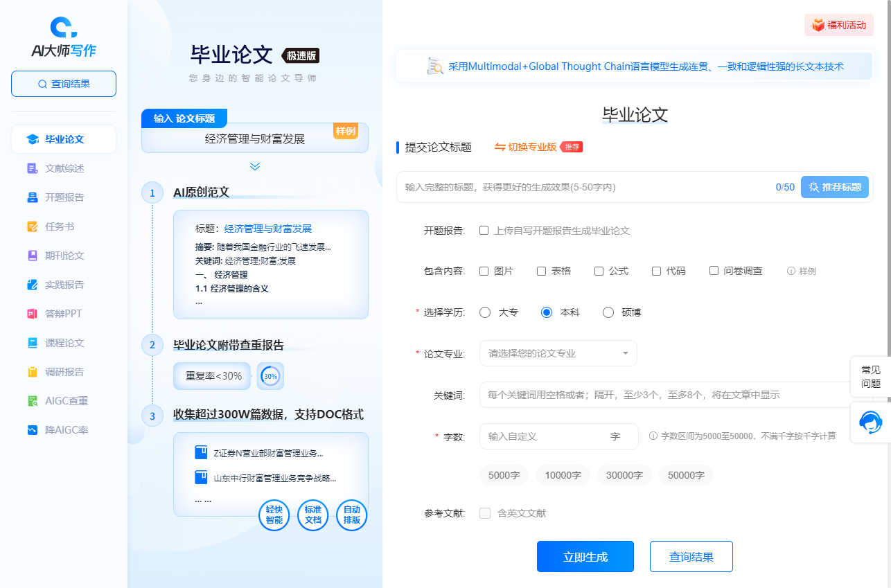Click the AIGC查重 sidebar icon

pos(32,401)
